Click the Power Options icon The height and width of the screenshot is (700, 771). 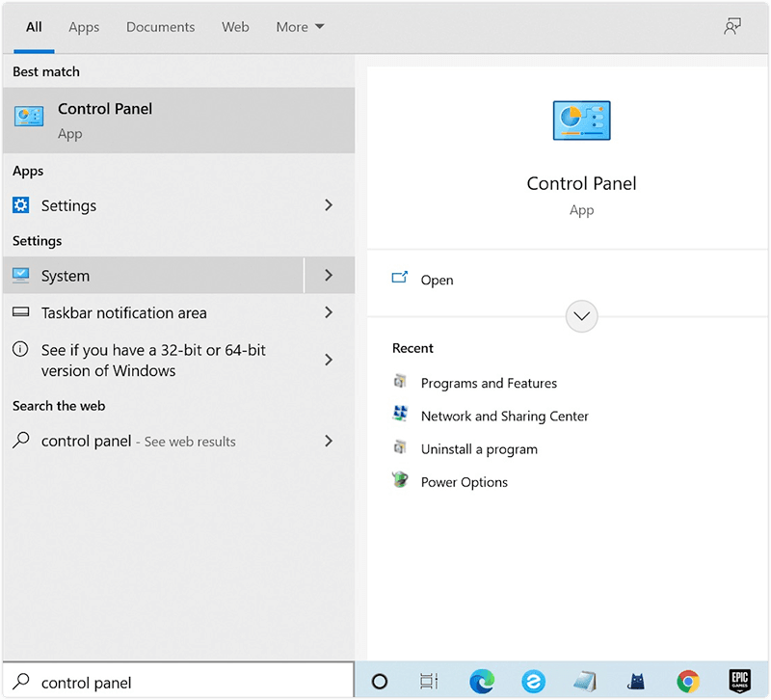(400, 479)
